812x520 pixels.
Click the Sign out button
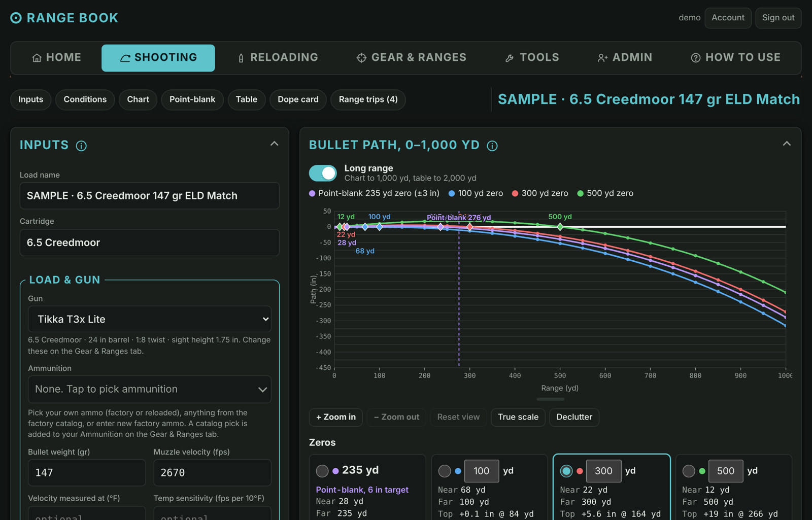[x=778, y=18]
